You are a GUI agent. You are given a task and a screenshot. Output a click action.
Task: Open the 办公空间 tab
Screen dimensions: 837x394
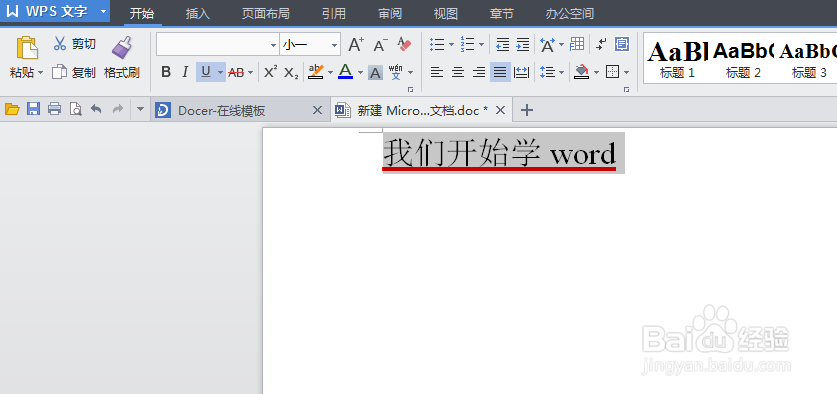[x=570, y=13]
